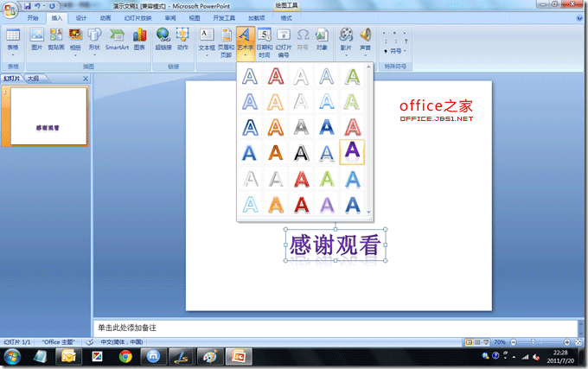Image resolution: width=588 pixels, height=369 pixels.
Task: Insert a picture with 图片 icon
Action: pyautogui.click(x=36, y=40)
